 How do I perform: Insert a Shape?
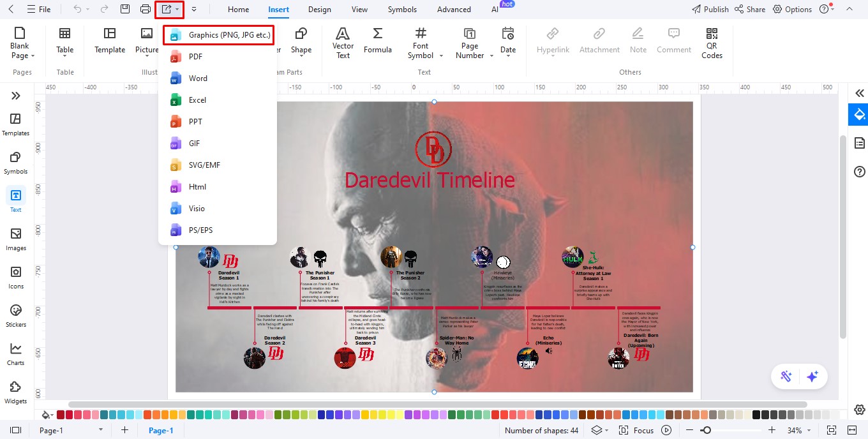(301, 43)
